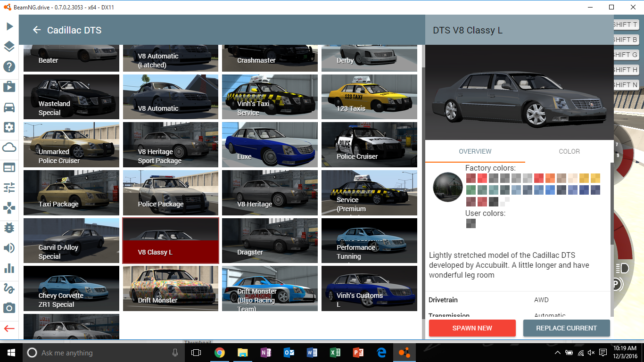Open the camera photo mode icon
The image size is (644, 362).
(9, 308)
